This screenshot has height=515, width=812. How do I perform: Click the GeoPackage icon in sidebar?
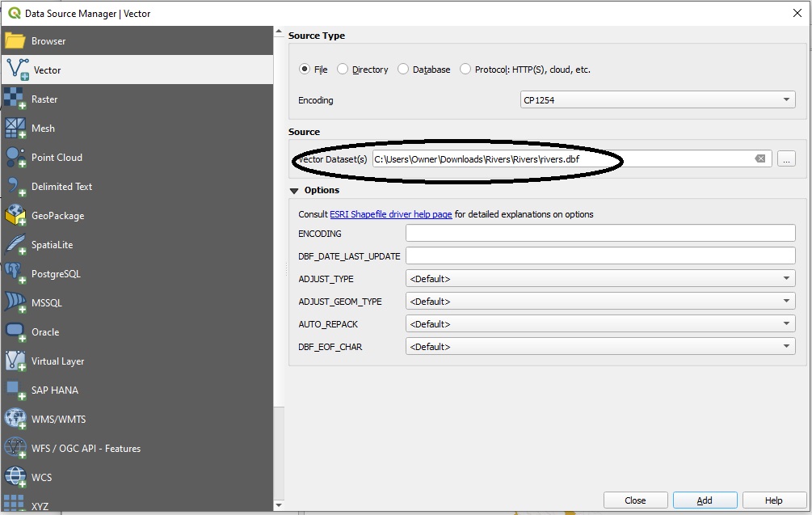tap(15, 216)
